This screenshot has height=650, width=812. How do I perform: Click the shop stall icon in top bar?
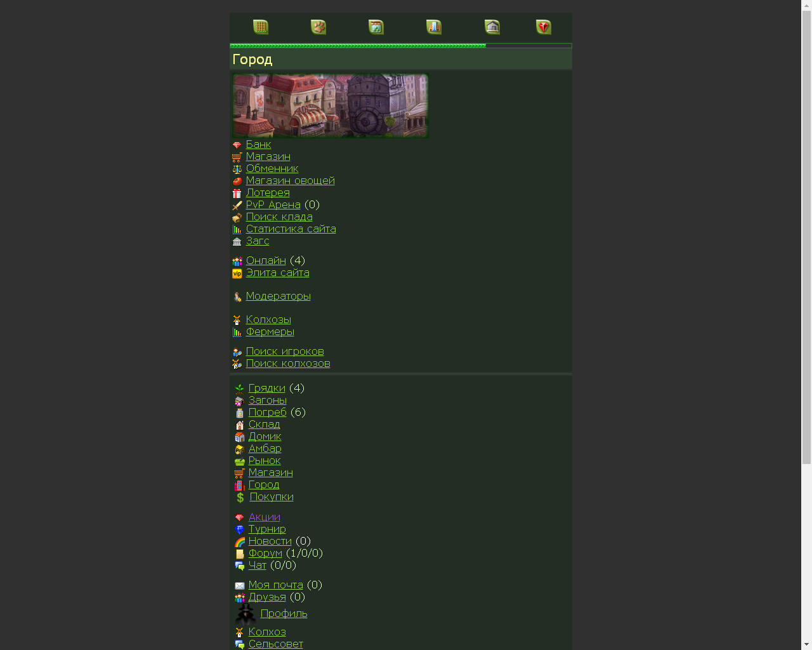(376, 27)
